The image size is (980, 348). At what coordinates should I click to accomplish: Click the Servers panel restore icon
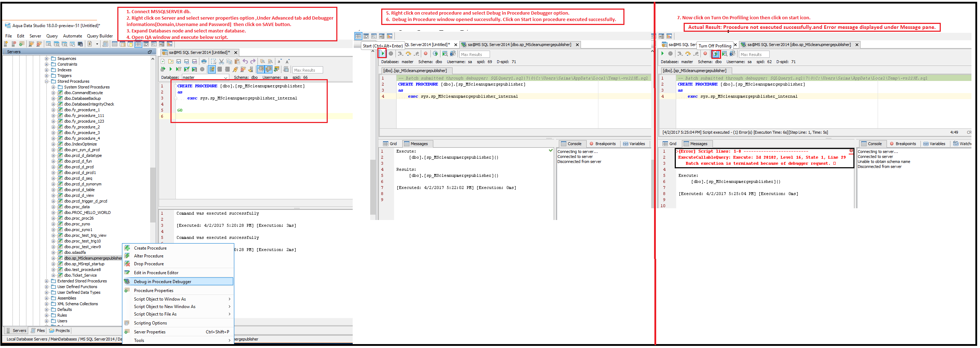[149, 52]
